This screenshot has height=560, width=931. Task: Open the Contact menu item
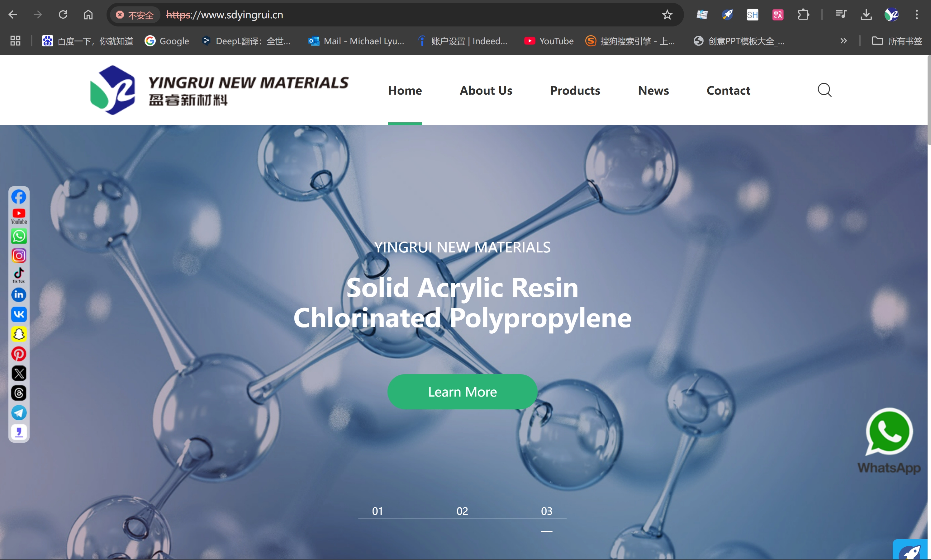coord(728,90)
